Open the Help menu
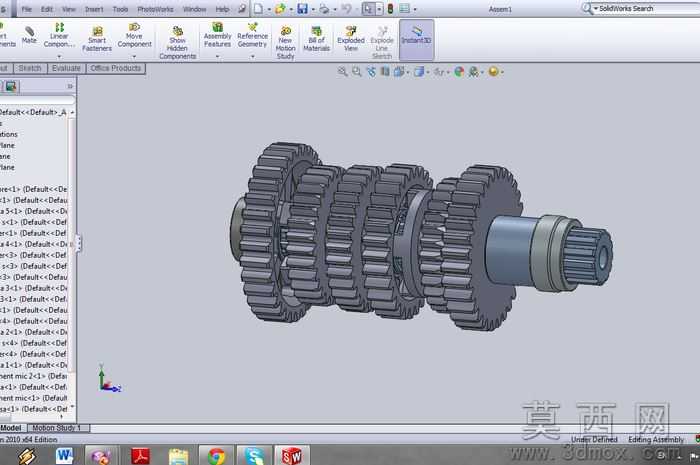Image resolution: width=700 pixels, height=465 pixels. 222,9
